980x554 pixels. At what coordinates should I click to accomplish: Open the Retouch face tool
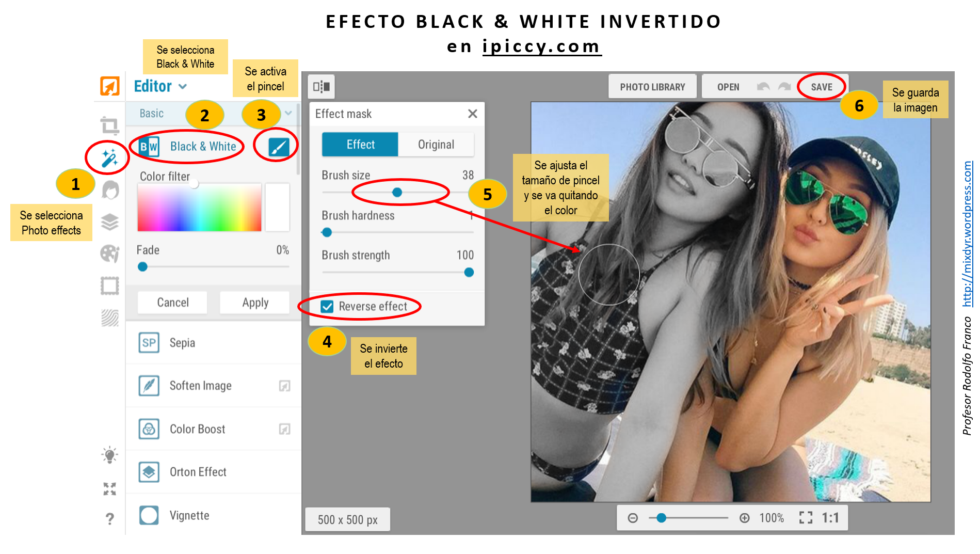tap(110, 190)
